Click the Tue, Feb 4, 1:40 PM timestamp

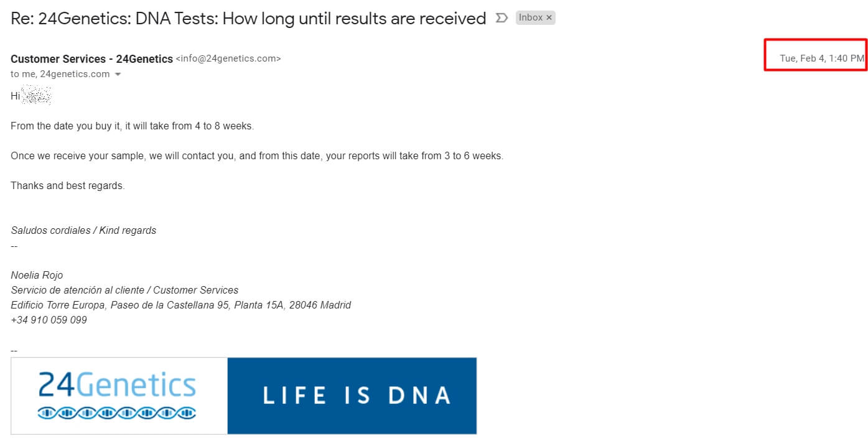[821, 58]
